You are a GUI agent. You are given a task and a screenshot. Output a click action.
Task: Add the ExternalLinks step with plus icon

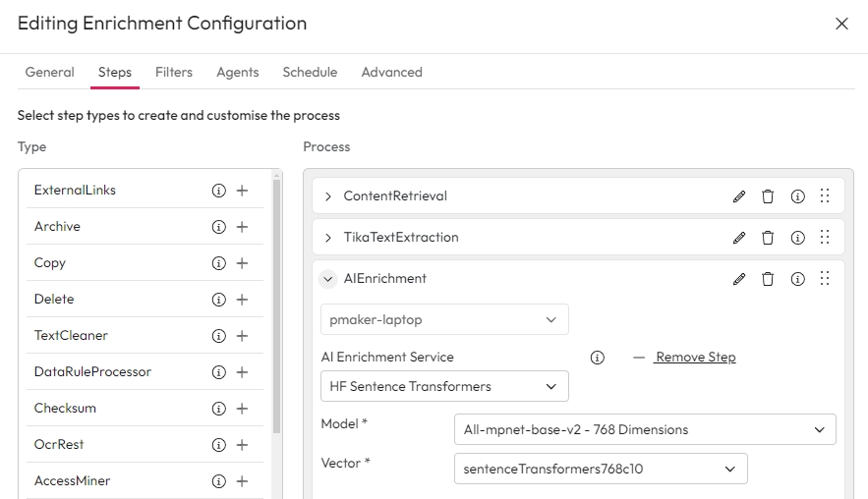point(242,191)
